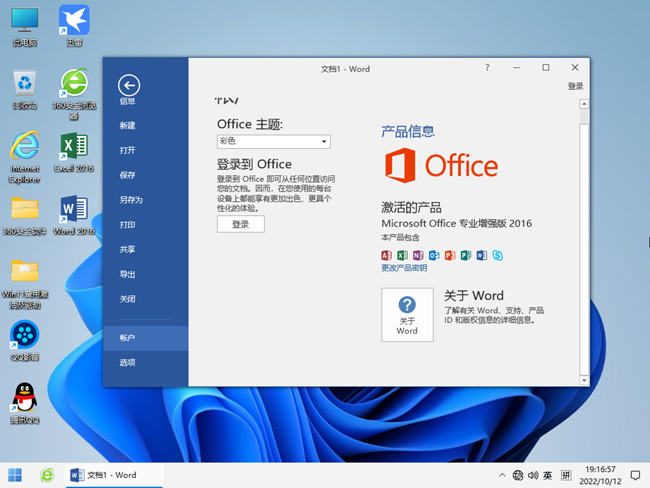650x488 pixels.
Task: Select 另存为 in the backstage menu
Action: 131,200
